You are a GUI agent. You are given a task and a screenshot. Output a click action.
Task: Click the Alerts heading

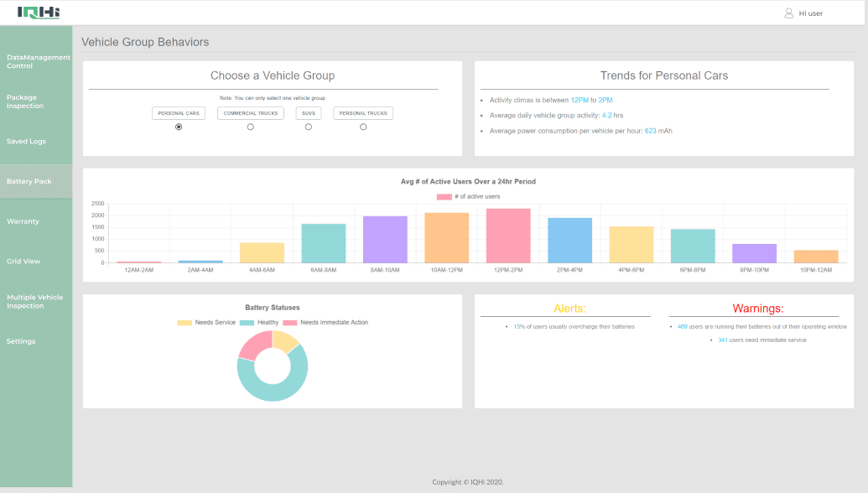(x=569, y=309)
